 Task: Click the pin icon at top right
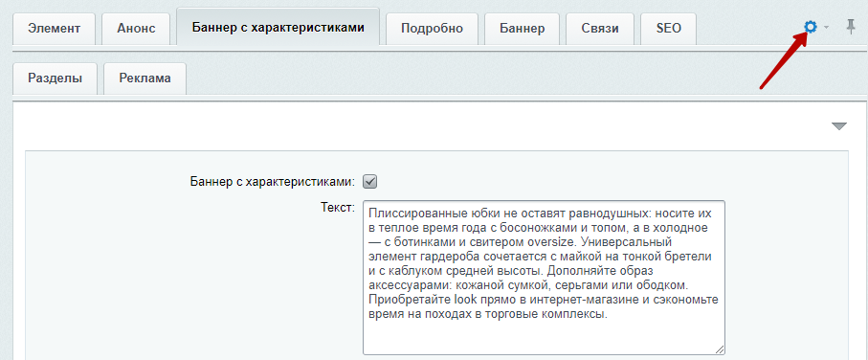(851, 27)
